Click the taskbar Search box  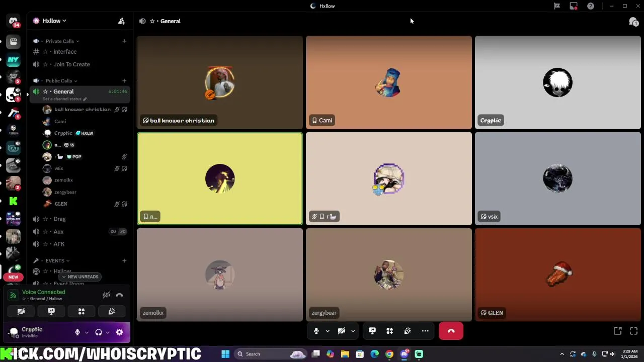click(x=271, y=354)
